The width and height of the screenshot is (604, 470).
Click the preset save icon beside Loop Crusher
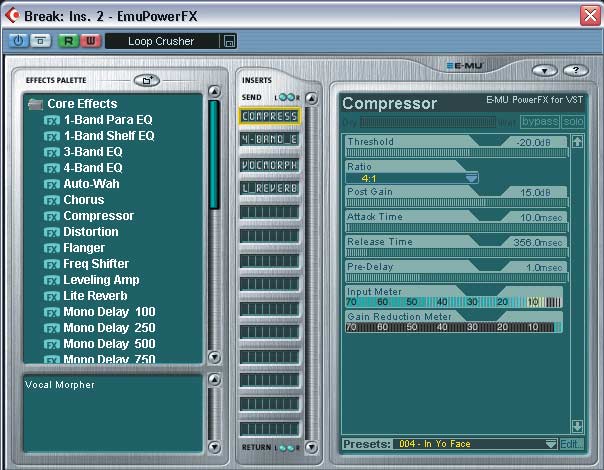[229, 41]
